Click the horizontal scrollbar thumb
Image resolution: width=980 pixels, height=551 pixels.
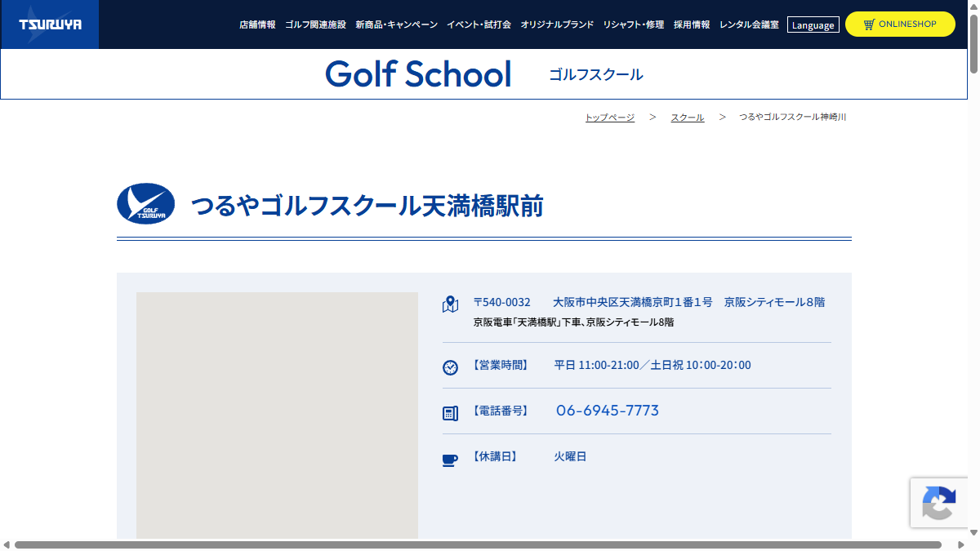coord(478,544)
